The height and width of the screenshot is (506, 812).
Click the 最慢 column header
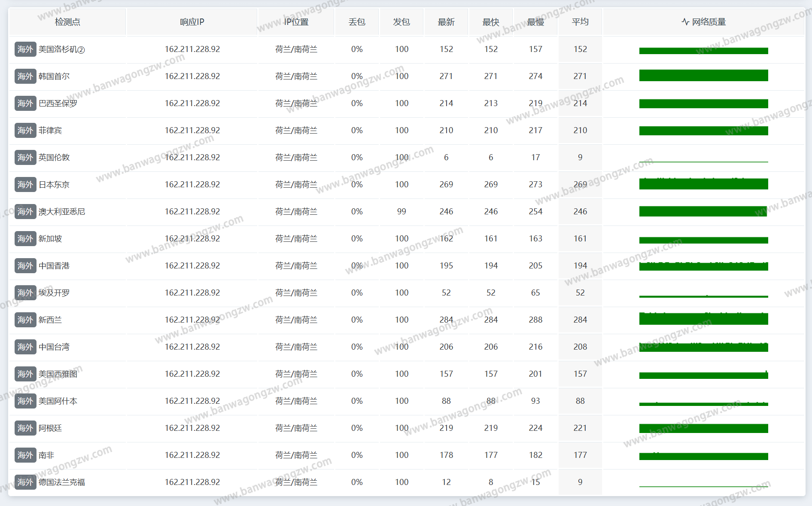click(535, 22)
